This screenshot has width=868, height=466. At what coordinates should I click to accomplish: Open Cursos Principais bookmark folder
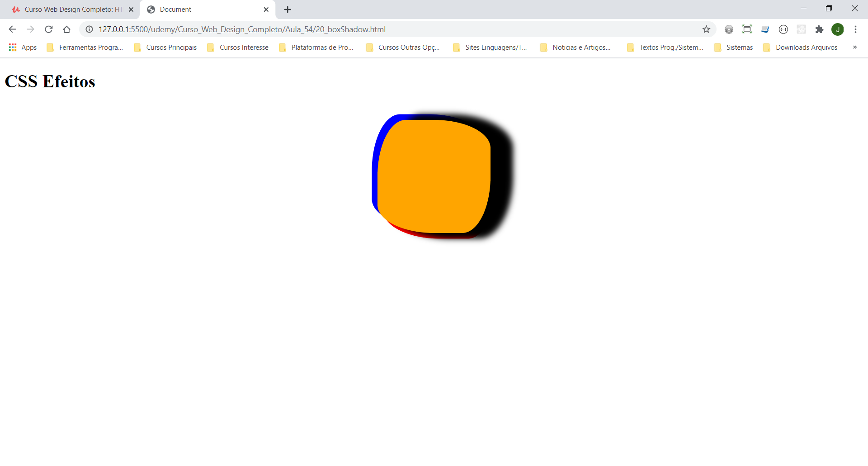pyautogui.click(x=165, y=48)
